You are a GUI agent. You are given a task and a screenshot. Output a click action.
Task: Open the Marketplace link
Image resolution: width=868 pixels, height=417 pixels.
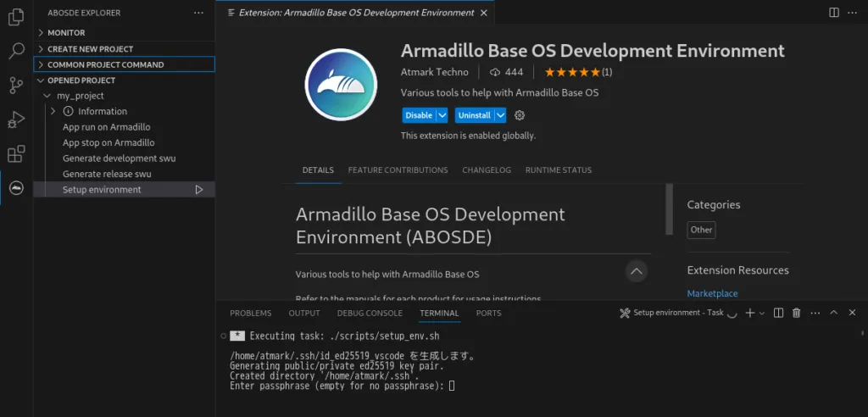tap(712, 293)
